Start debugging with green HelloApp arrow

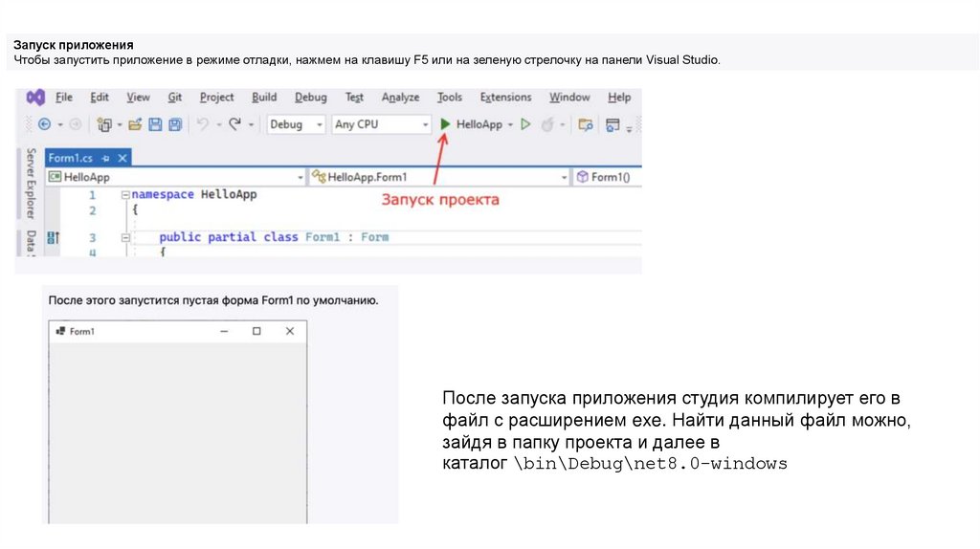[445, 124]
